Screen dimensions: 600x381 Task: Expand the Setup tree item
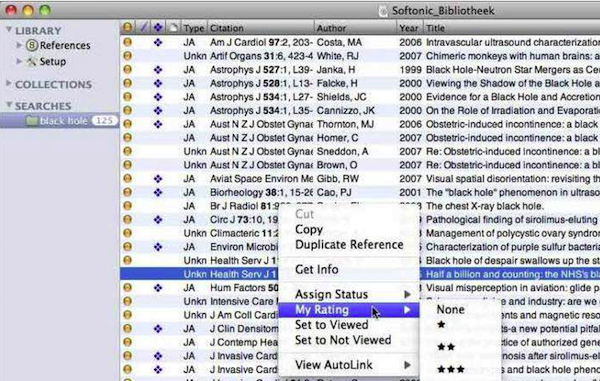(19, 61)
